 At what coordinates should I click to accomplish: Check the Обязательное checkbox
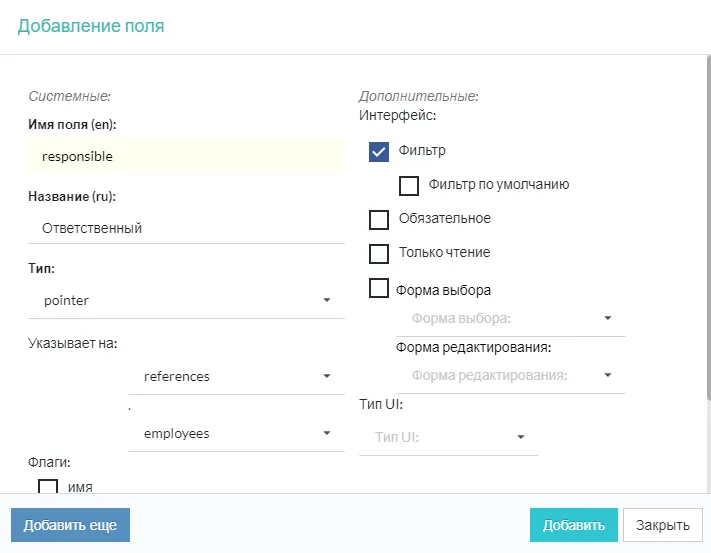click(379, 219)
